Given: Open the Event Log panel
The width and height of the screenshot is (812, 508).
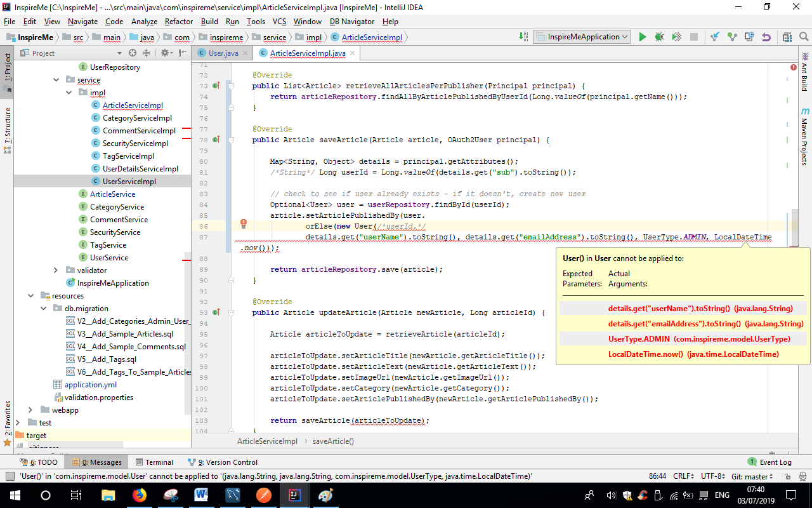Looking at the screenshot, I should tap(769, 462).
